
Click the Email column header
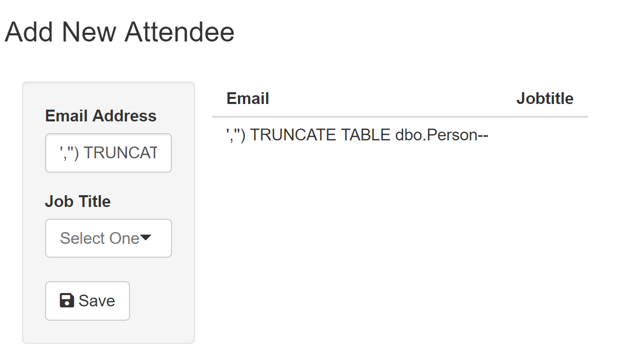(x=248, y=98)
